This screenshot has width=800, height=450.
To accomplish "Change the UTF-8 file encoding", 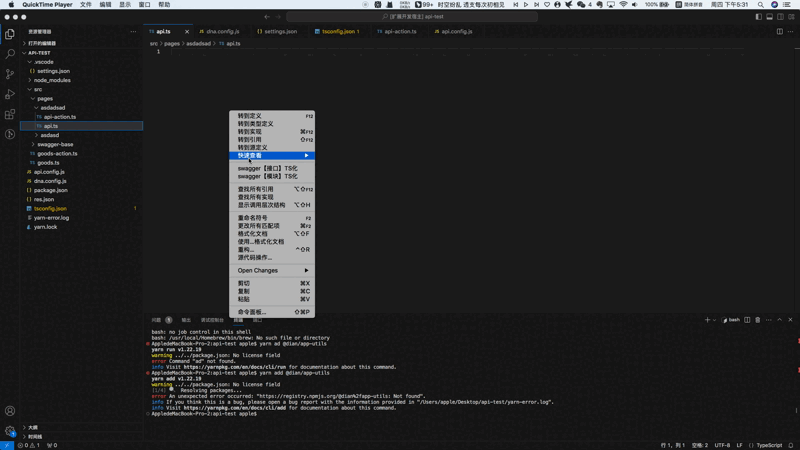I will point(722,445).
